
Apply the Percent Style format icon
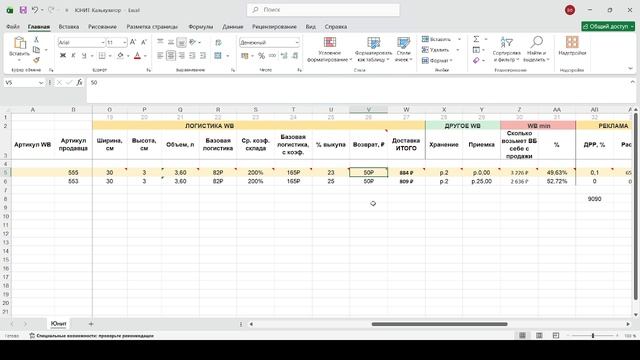[x=261, y=56]
